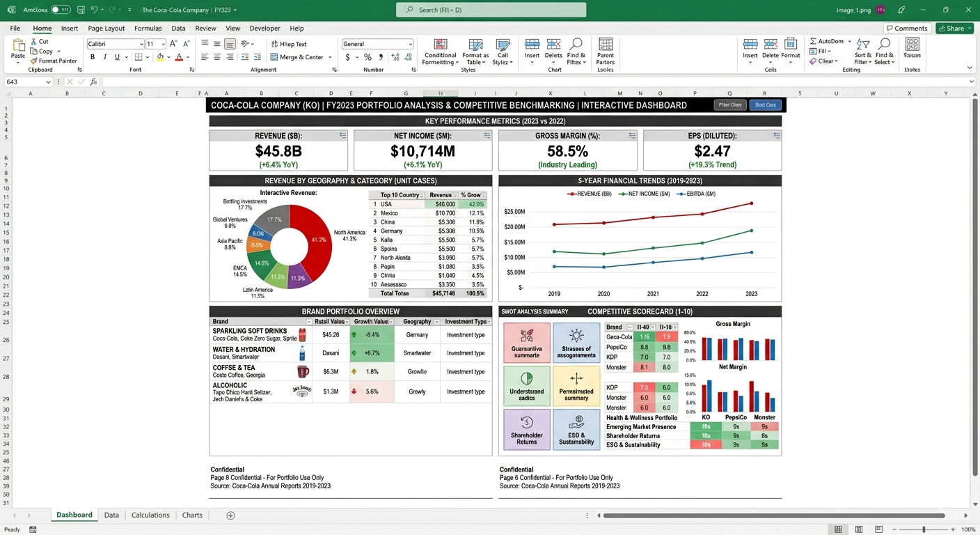980x535 pixels.
Task: Click the cell name box
Action: click(28, 82)
